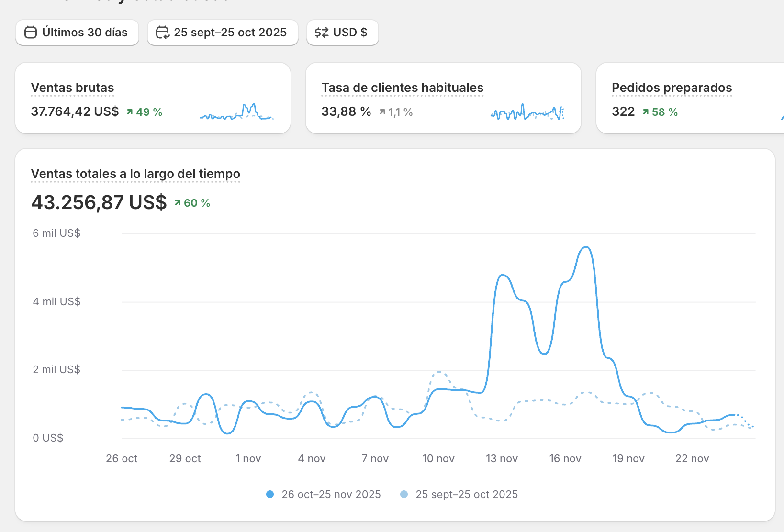This screenshot has height=532, width=784.
Task: Click the 43.256,87 US$ total sales value
Action: point(99,202)
